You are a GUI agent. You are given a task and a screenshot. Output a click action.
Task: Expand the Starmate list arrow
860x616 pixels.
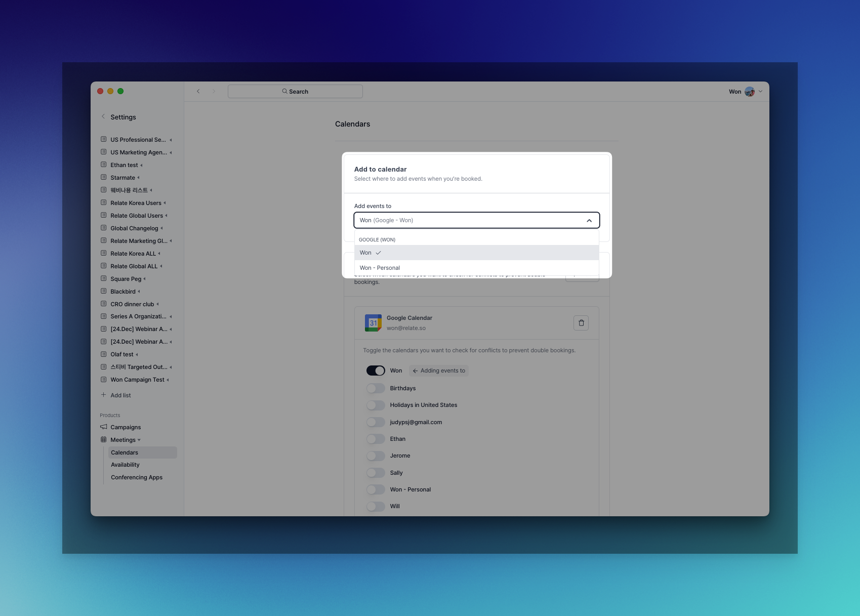click(x=138, y=178)
